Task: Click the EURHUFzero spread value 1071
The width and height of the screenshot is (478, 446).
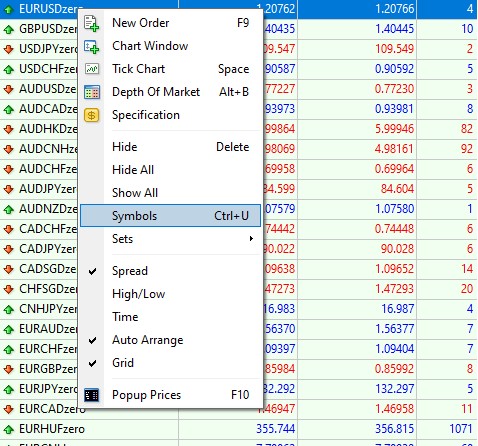Action: pos(461,429)
